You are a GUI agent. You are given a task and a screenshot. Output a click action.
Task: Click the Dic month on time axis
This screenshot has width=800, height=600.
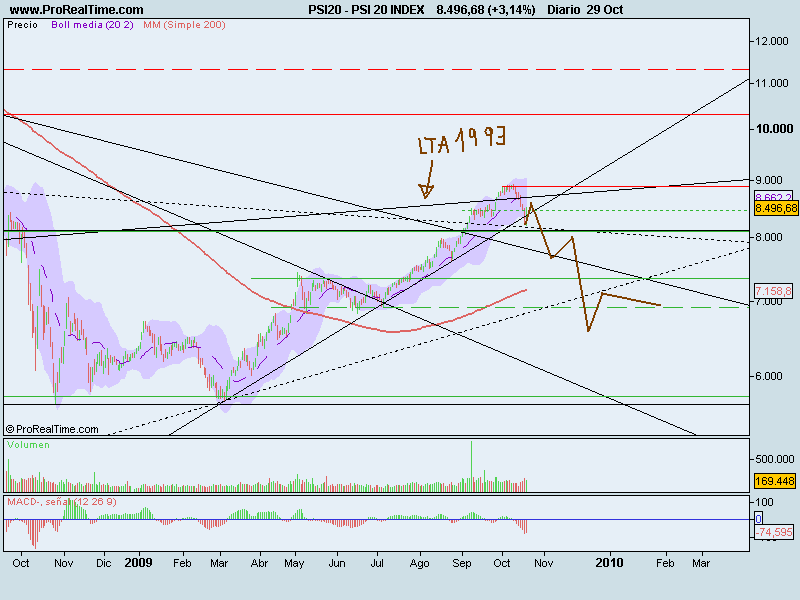click(104, 563)
